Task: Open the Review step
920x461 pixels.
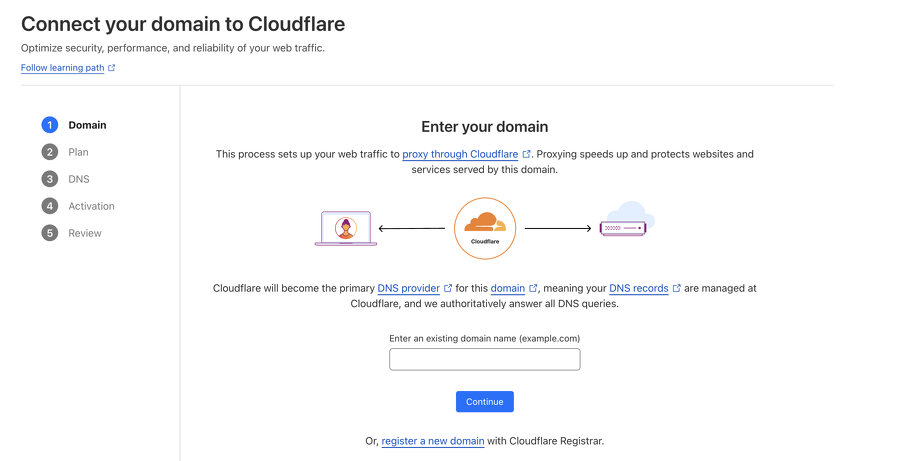Action: (x=85, y=233)
